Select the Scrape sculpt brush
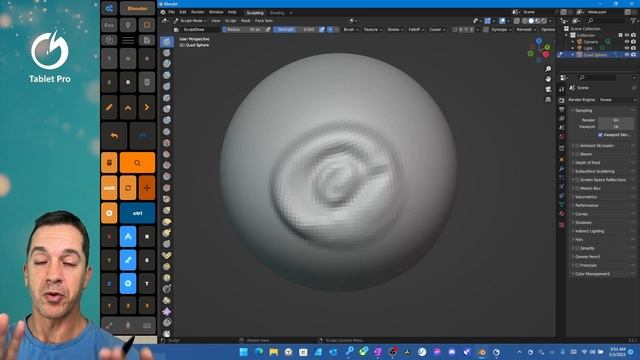The height and width of the screenshot is (360, 640). point(167,176)
